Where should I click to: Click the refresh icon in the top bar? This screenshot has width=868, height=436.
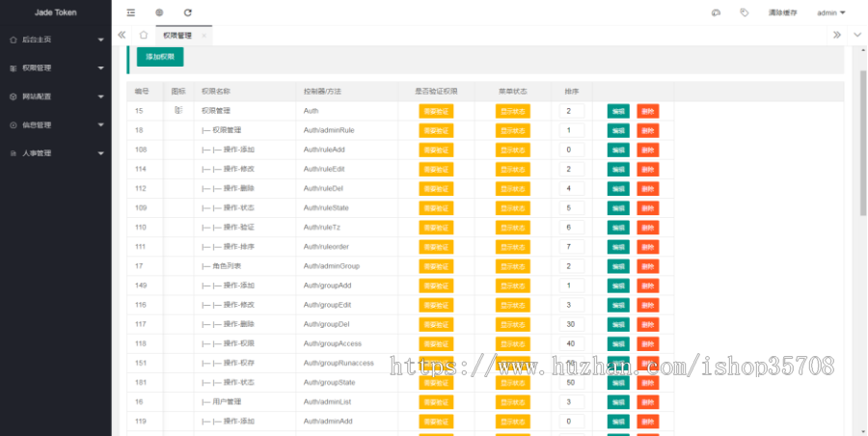point(187,13)
